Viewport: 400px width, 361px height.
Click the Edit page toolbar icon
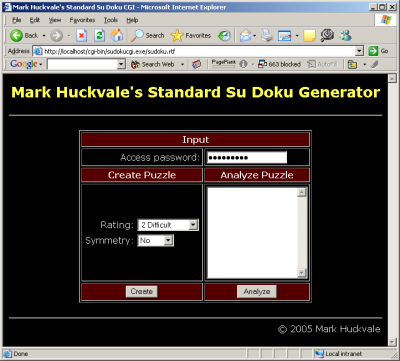(285, 36)
